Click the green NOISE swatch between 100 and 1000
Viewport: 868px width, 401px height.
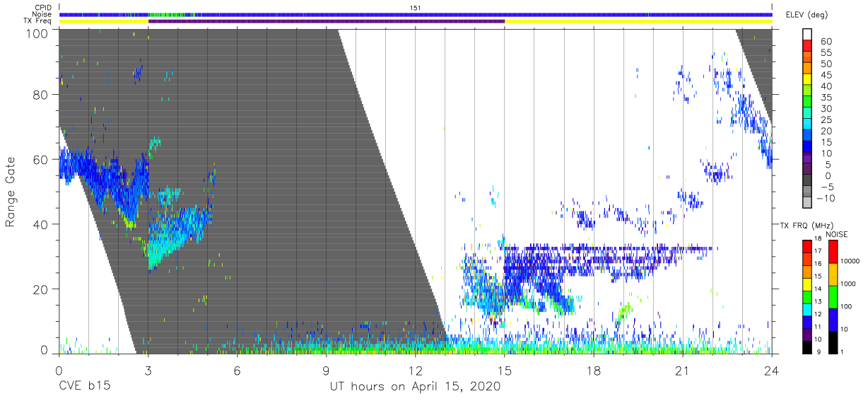(833, 297)
